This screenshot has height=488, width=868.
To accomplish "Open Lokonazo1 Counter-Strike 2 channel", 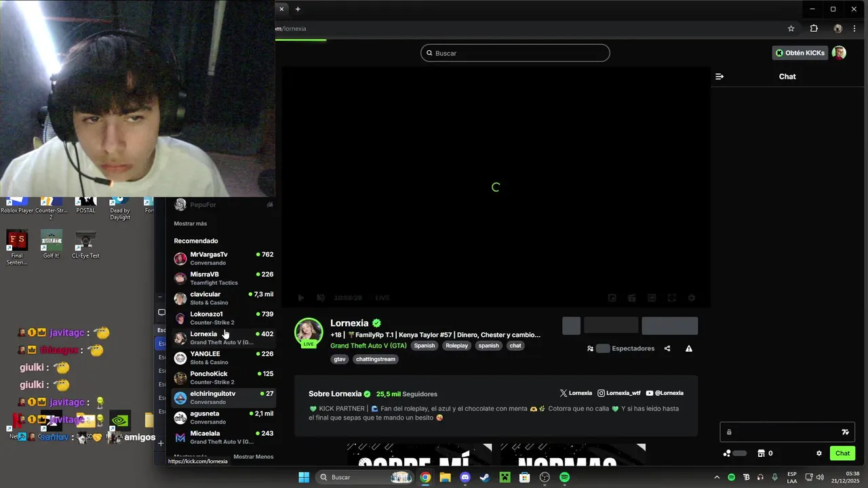I will click(x=223, y=318).
